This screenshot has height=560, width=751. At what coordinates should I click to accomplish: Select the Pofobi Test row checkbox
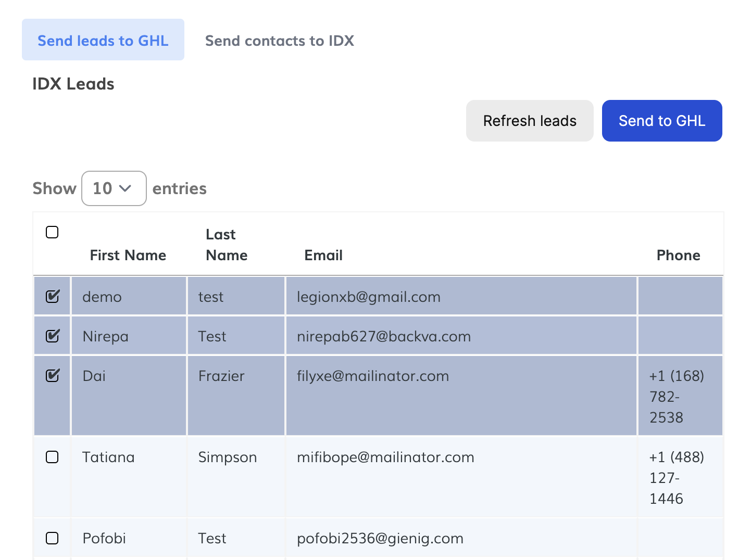click(52, 538)
